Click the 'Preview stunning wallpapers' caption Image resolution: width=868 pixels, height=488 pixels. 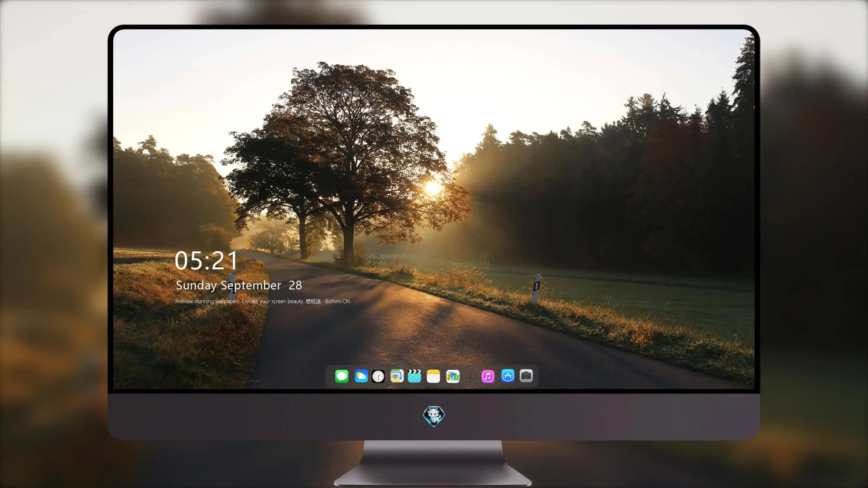[262, 301]
